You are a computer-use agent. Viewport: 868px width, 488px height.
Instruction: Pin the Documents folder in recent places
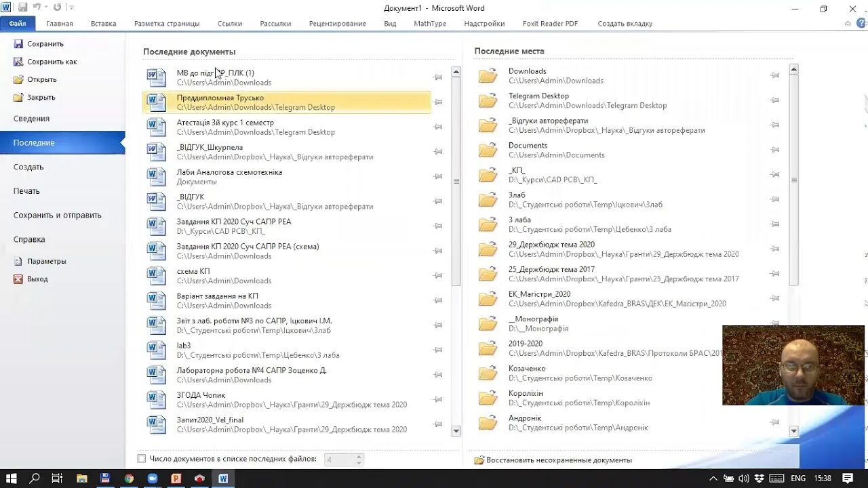click(x=775, y=150)
